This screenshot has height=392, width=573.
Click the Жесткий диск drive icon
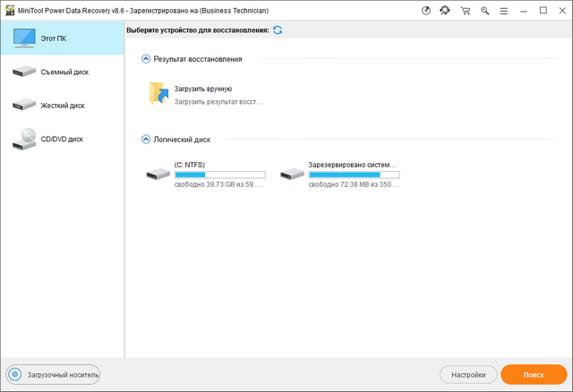tap(24, 105)
